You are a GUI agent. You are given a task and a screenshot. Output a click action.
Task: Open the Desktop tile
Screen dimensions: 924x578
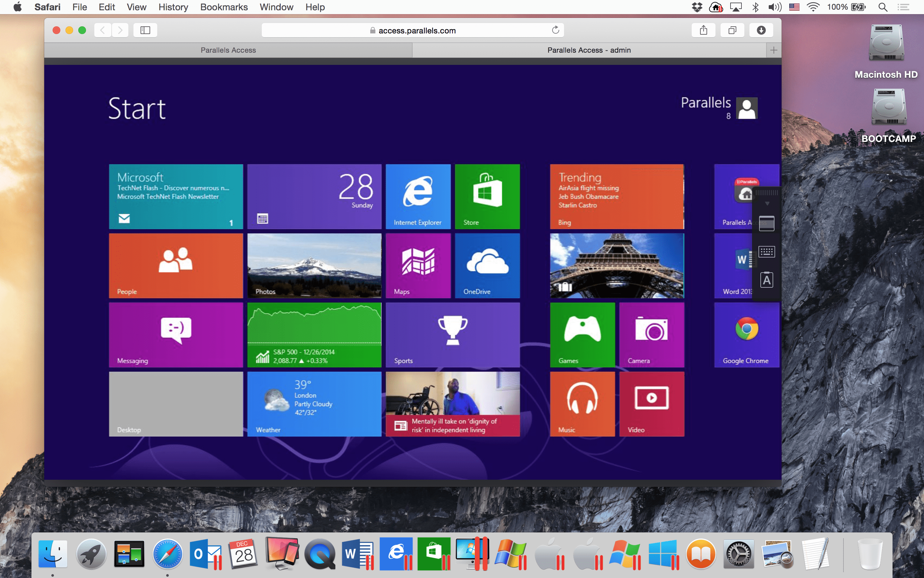click(175, 404)
